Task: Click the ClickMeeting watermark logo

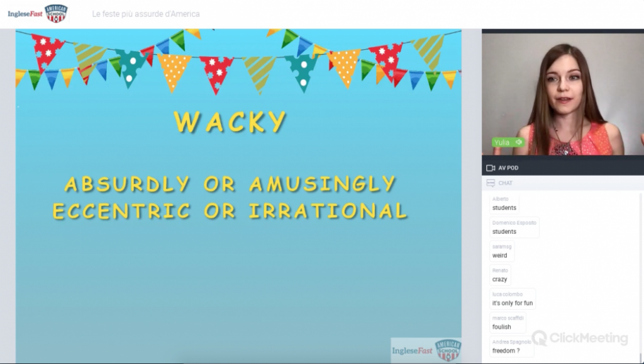Action: tap(580, 338)
